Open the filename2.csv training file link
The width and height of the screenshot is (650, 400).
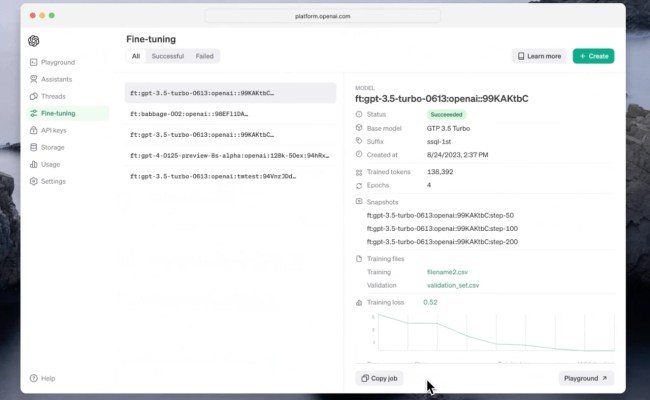[x=447, y=272]
